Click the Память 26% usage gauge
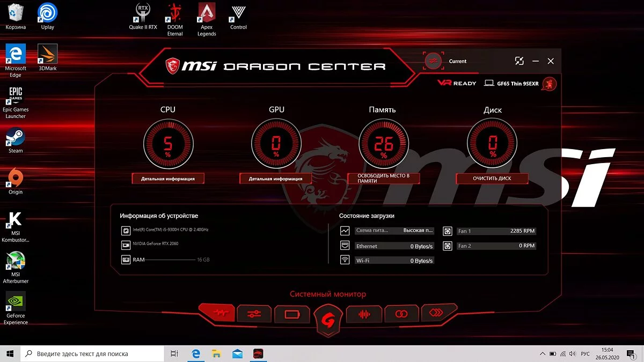Screen dimensions: 644x362 (383, 144)
